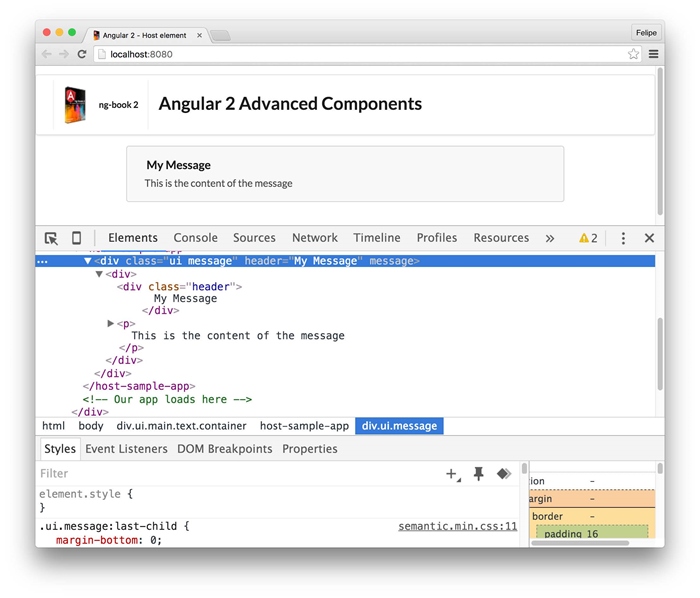Click the browser reload icon
This screenshot has height=598, width=700.
click(x=82, y=54)
